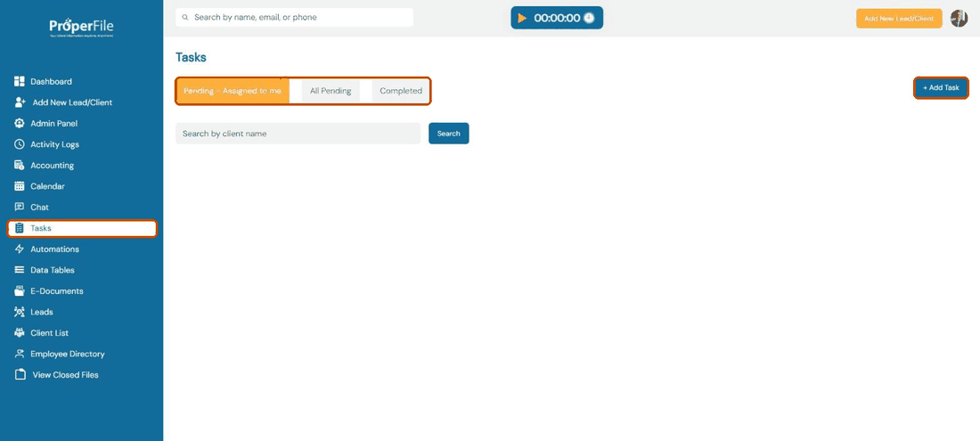Image resolution: width=980 pixels, height=441 pixels.
Task: Click the Chat bubble icon
Action: [19, 207]
